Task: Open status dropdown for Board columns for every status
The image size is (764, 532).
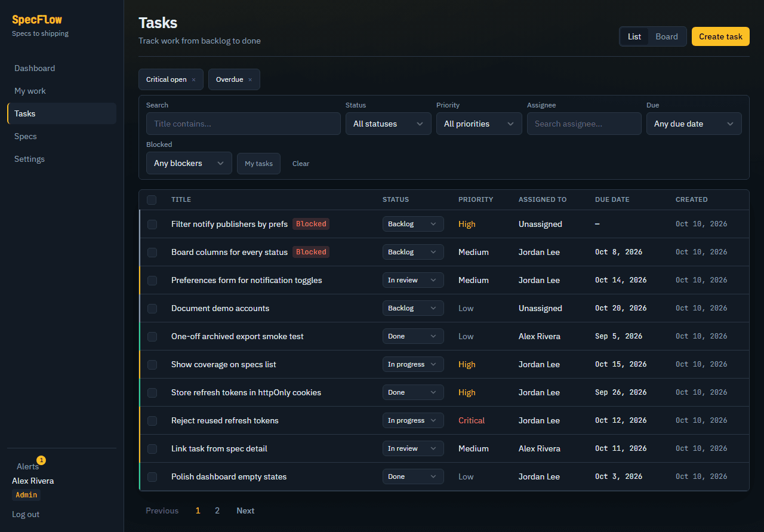Action: click(413, 252)
